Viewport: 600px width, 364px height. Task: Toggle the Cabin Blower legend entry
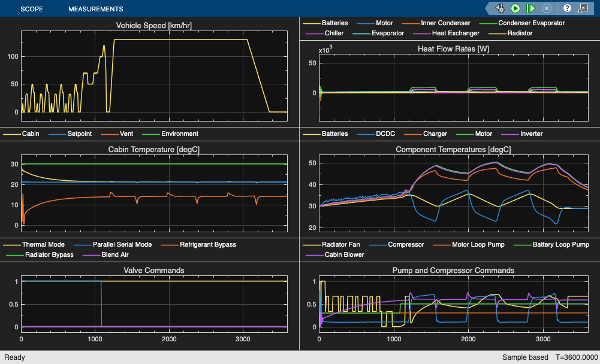point(335,254)
